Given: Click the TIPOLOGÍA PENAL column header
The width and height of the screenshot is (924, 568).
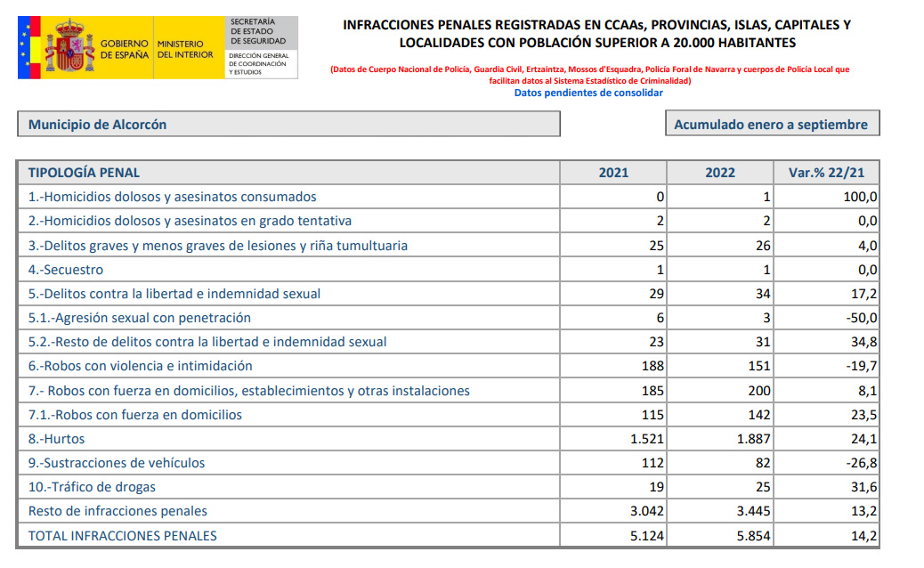Looking at the screenshot, I should click(x=85, y=173).
